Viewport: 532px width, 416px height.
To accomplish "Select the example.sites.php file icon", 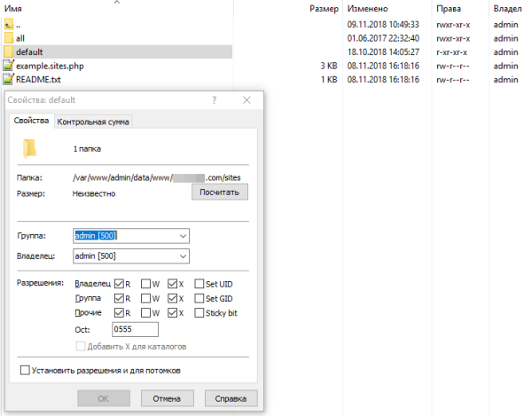I will (9, 66).
